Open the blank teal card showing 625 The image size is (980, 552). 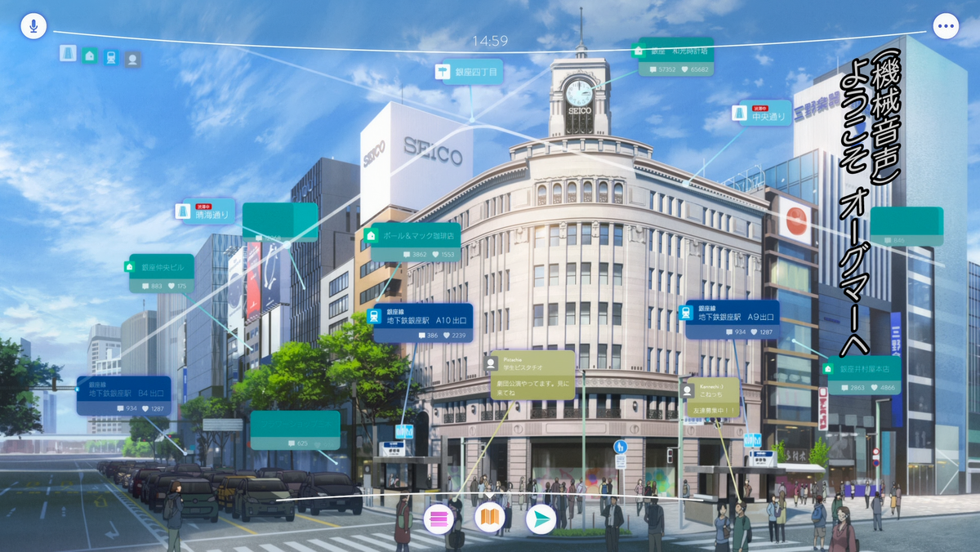click(295, 430)
